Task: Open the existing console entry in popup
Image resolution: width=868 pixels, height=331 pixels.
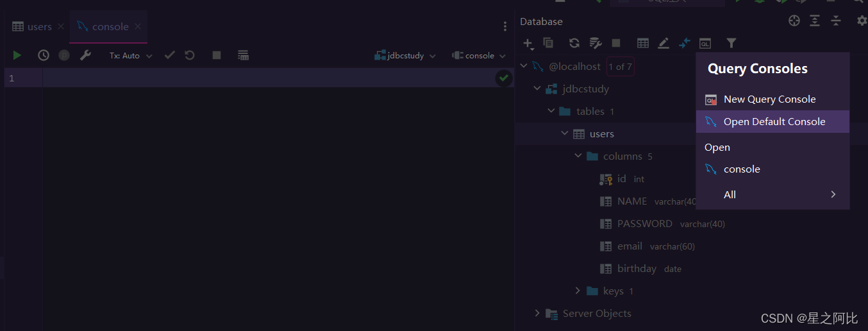Action: pyautogui.click(x=772, y=169)
